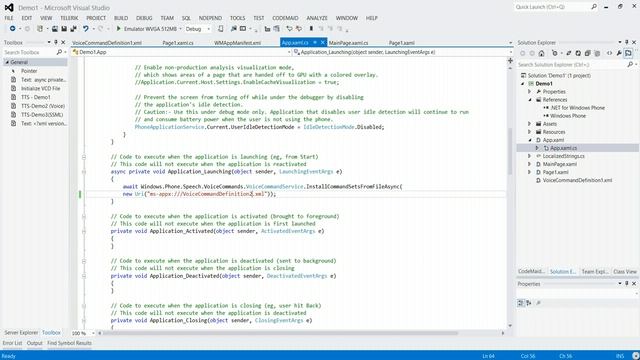The height and width of the screenshot is (360, 640).
Task: Open the Error List panel tab
Action: click(12, 343)
